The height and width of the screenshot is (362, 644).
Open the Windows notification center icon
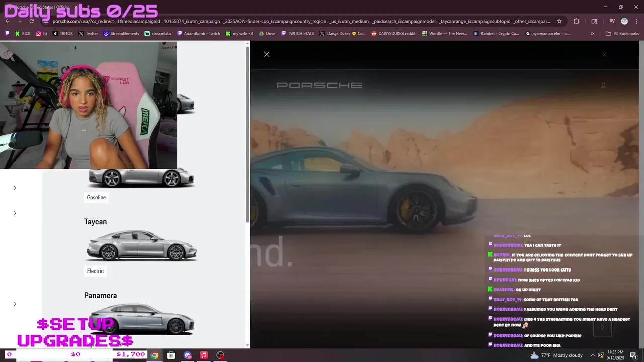coord(633,355)
